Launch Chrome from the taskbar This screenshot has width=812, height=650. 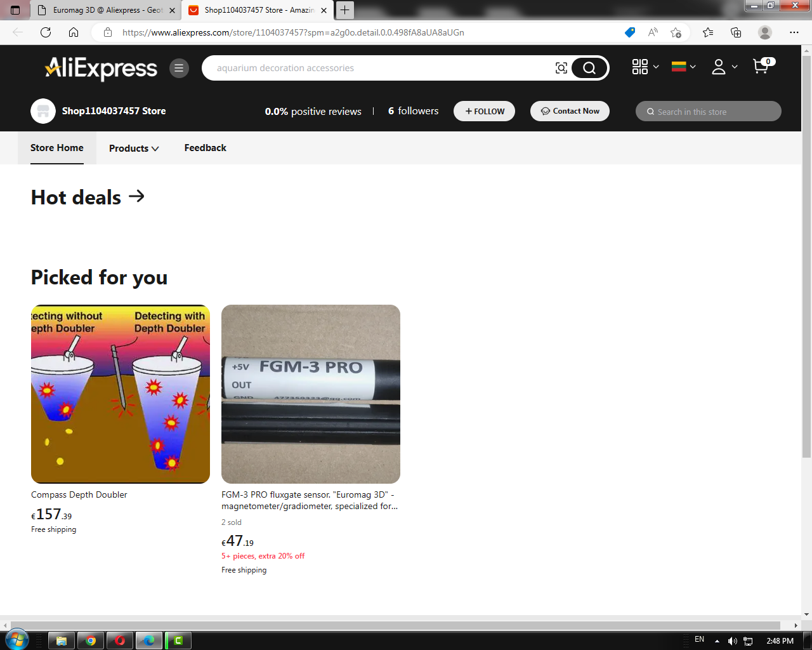pyautogui.click(x=91, y=640)
